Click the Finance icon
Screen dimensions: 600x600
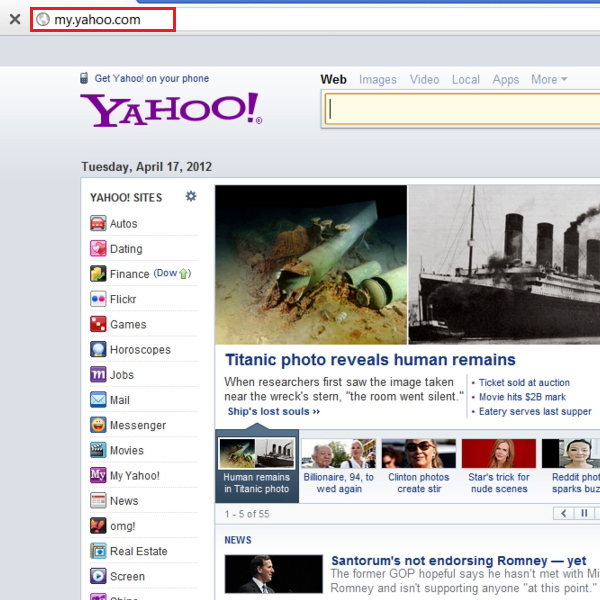(98, 274)
